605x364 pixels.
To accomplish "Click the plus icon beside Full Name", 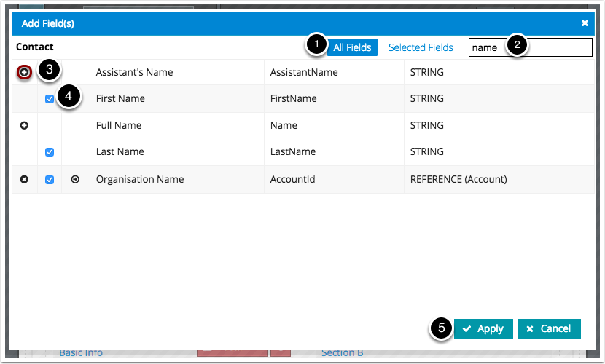I will [x=24, y=125].
